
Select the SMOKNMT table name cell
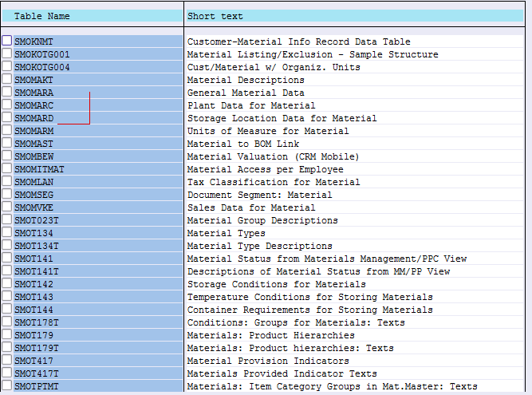(98, 41)
